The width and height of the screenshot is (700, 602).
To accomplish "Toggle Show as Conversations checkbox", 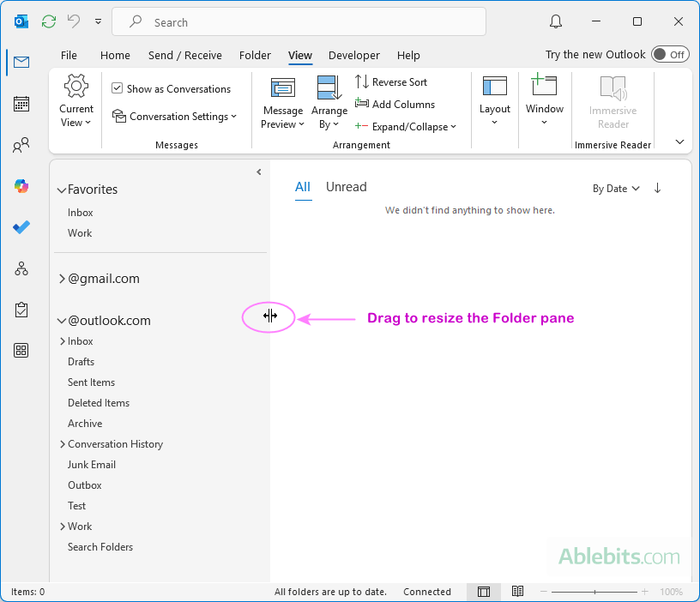I will pyautogui.click(x=117, y=88).
